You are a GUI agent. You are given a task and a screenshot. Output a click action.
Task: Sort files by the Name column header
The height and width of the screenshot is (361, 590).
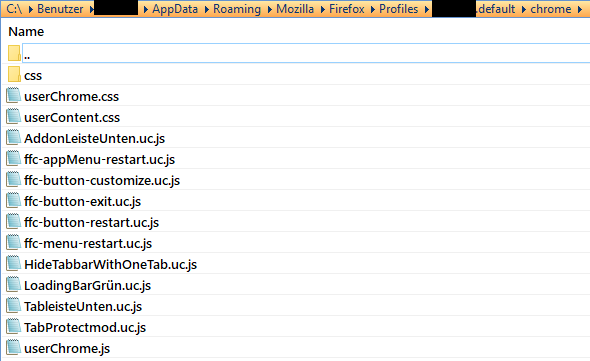[26, 32]
